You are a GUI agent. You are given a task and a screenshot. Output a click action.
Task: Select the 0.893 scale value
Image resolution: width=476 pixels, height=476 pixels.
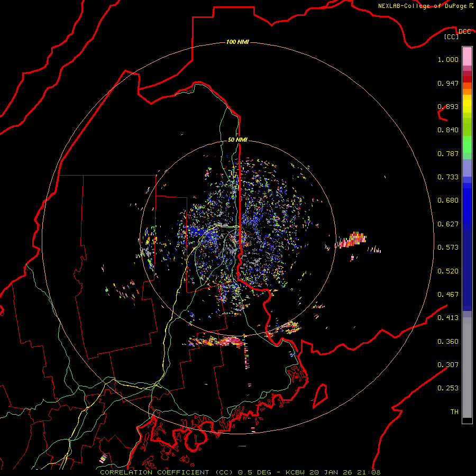click(448, 106)
